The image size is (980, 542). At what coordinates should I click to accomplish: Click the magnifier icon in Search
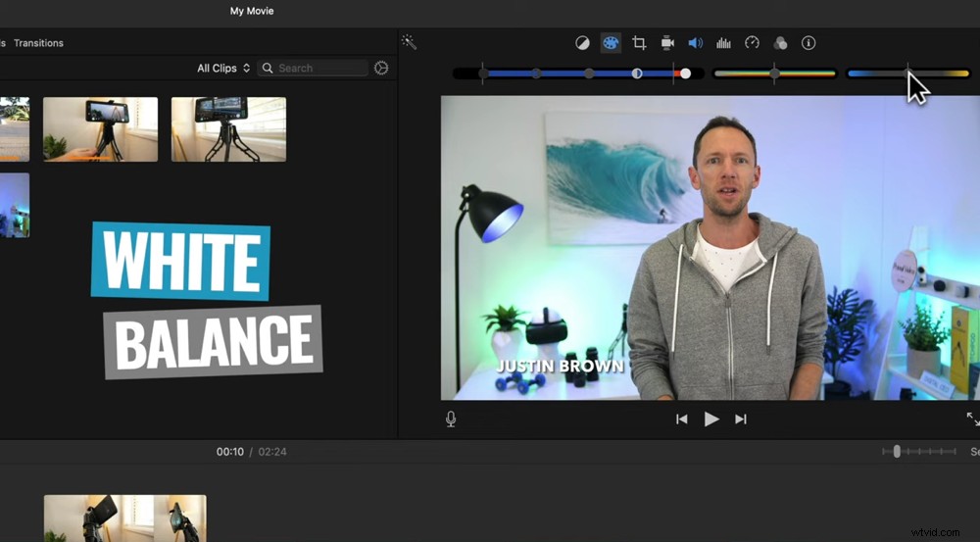click(x=268, y=69)
